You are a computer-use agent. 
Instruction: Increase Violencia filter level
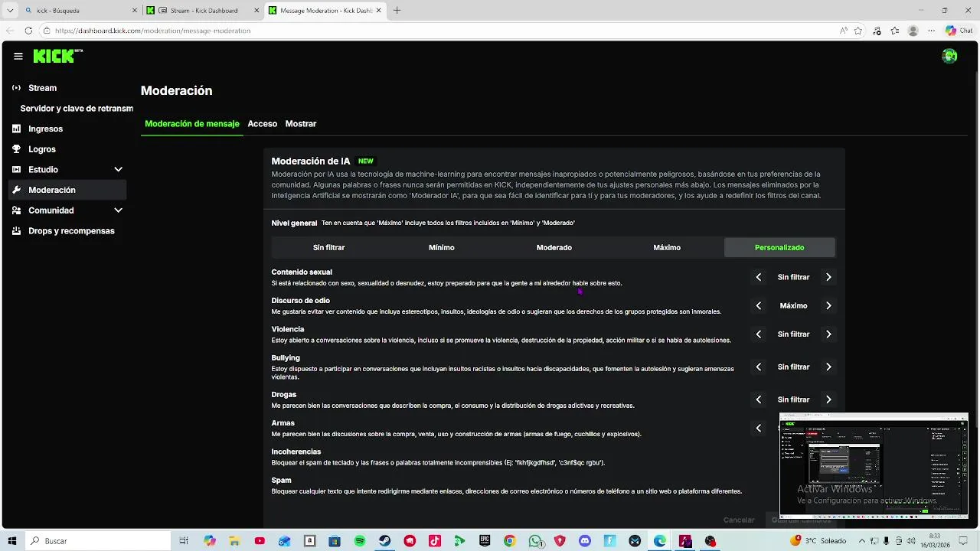828,334
